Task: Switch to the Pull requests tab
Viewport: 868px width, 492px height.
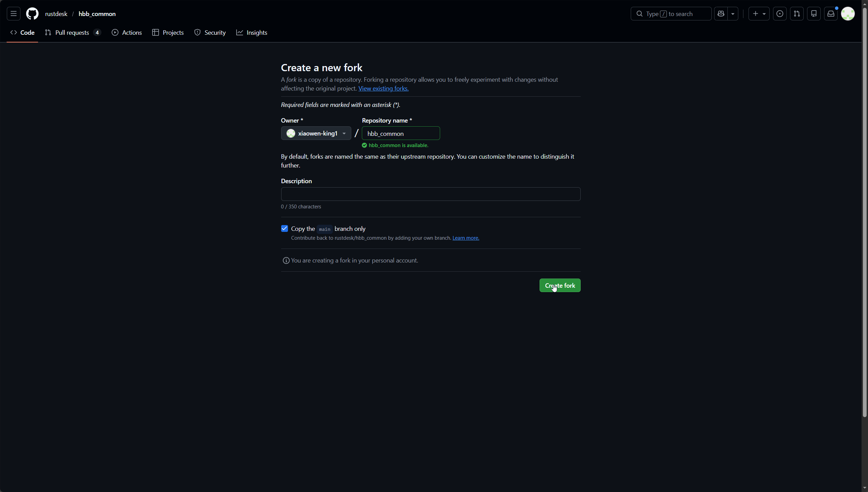Action: click(72, 33)
